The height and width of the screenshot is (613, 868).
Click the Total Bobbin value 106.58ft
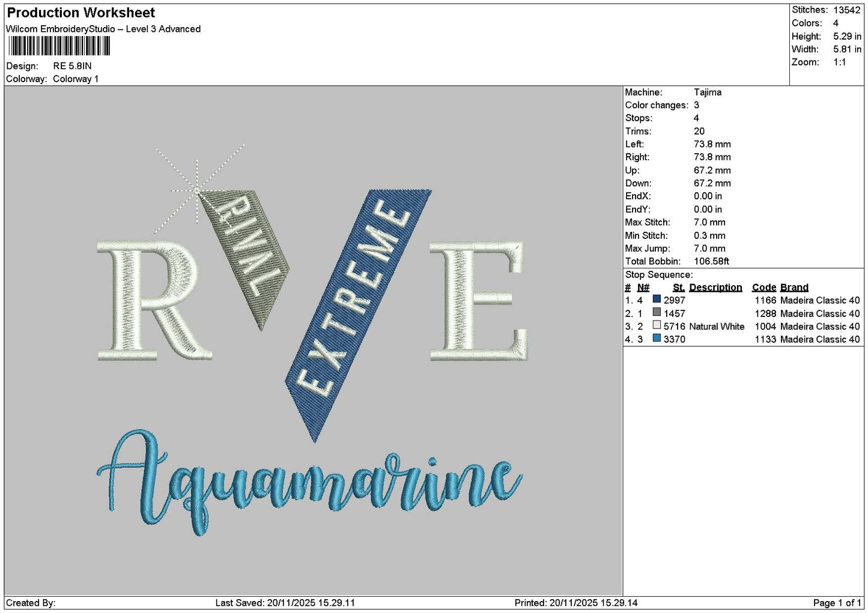[711, 261]
